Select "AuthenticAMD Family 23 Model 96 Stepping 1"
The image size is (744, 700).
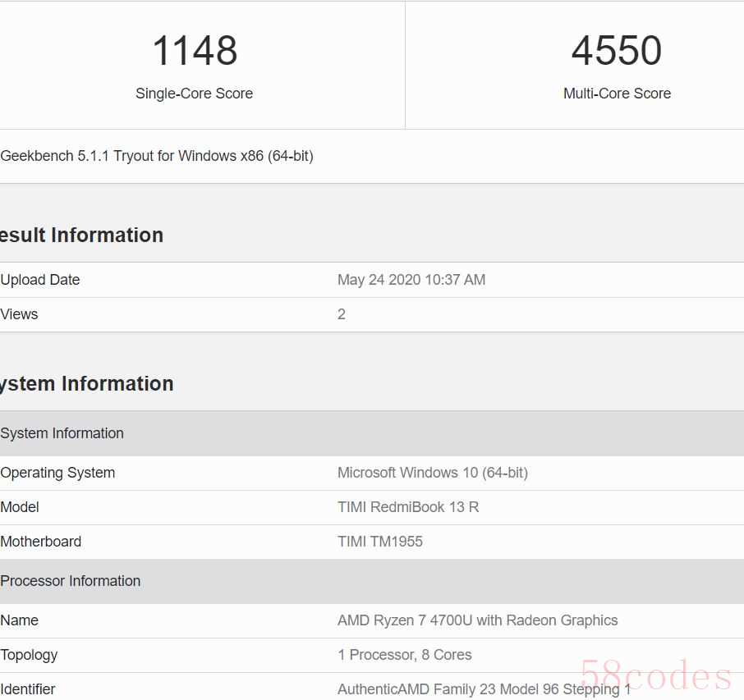[x=485, y=689]
